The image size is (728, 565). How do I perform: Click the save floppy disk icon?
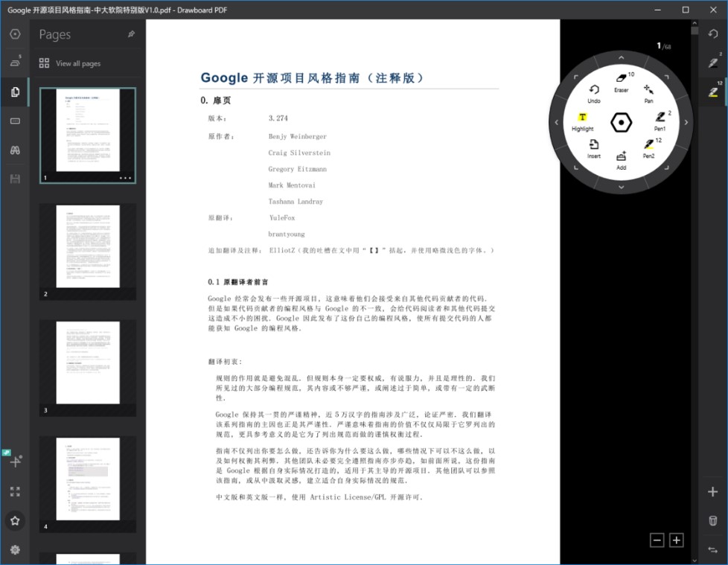(x=15, y=179)
